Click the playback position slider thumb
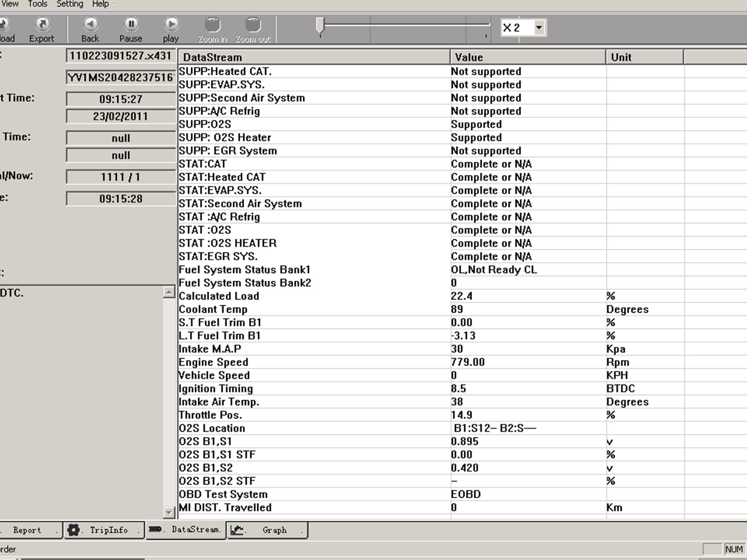Screen dimensions: 747x560 click(x=320, y=25)
